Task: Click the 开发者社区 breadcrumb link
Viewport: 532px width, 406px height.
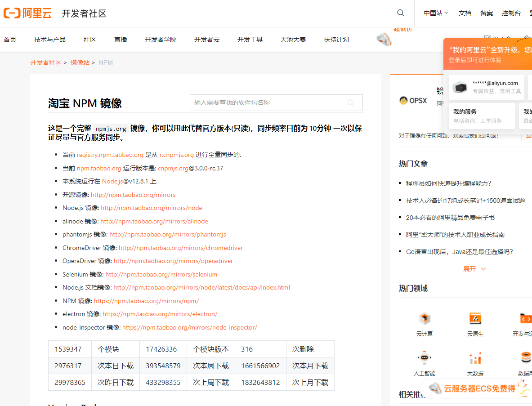Action: pyautogui.click(x=45, y=62)
